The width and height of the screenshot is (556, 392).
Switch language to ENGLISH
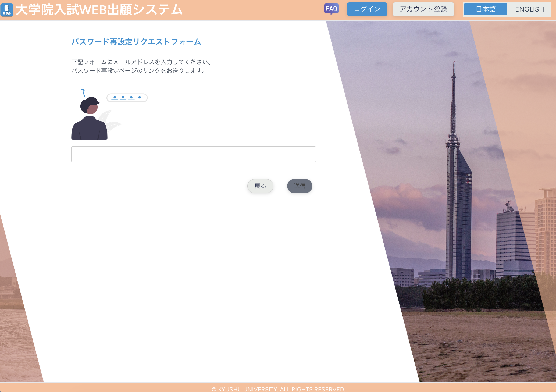pos(529,9)
